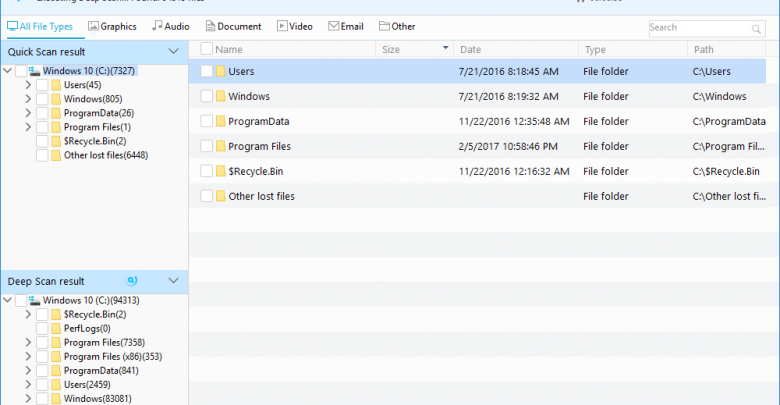Select $Recycle.Bin(2) in Quick Scan tree
The height and width of the screenshot is (405, 780).
95,141
